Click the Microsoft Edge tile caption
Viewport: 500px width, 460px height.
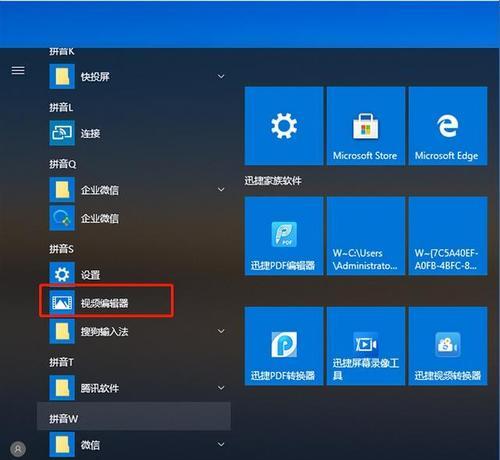(x=447, y=156)
